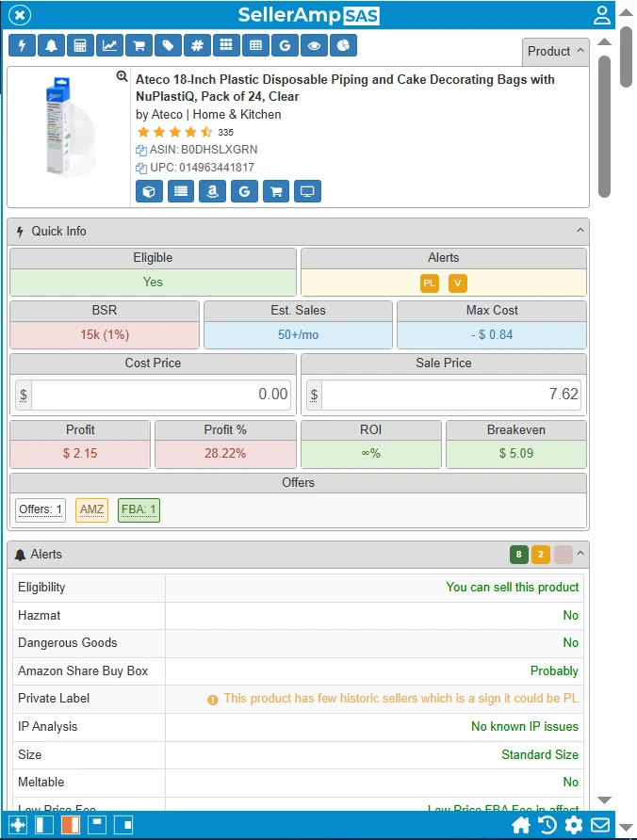
Task: Jump to Quick Info using the lightning toolbar icon
Action: coord(22,45)
